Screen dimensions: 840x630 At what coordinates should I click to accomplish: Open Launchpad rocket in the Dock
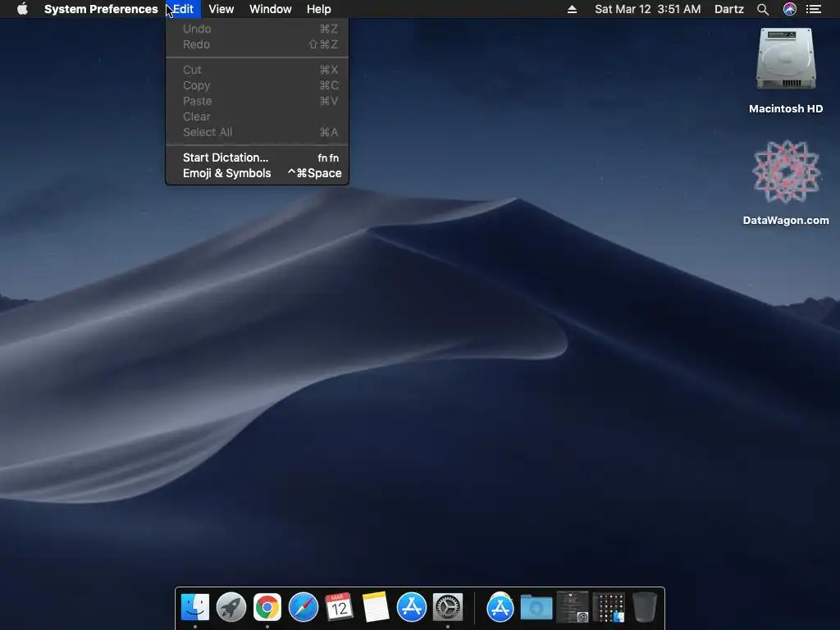pos(231,607)
